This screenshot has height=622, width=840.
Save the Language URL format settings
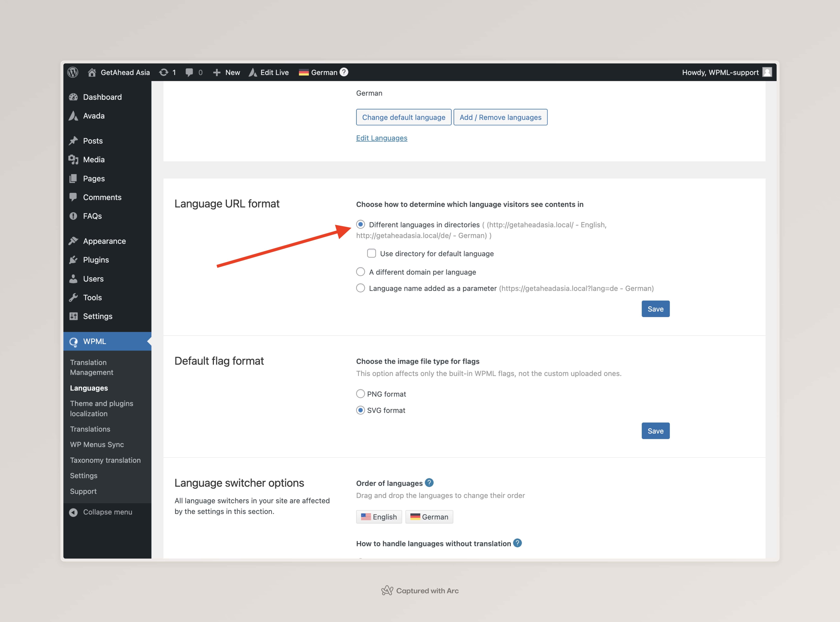click(655, 309)
